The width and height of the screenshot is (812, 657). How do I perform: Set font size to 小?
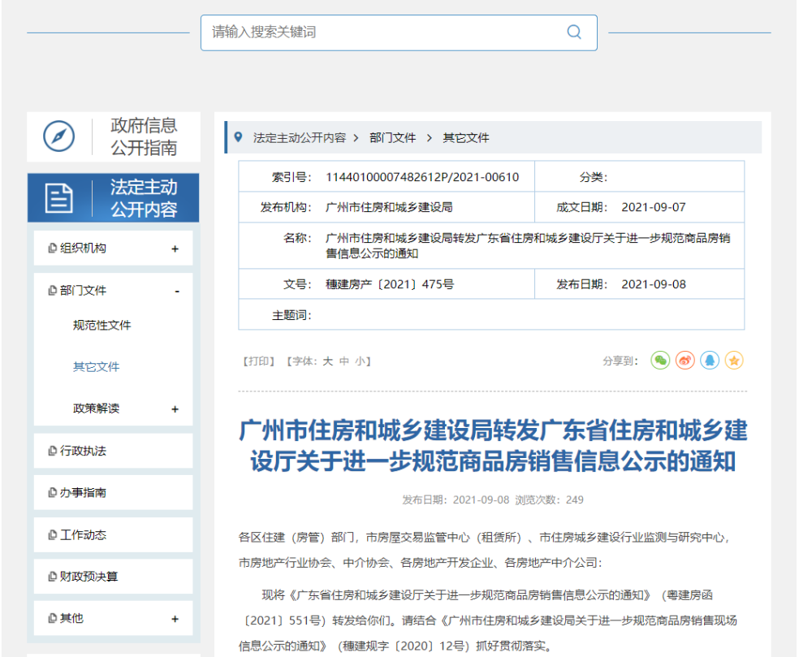[361, 361]
